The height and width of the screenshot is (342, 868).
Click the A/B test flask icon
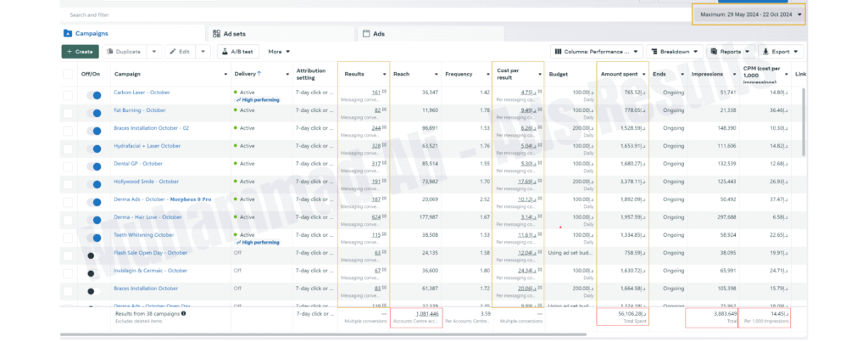pyautogui.click(x=225, y=52)
